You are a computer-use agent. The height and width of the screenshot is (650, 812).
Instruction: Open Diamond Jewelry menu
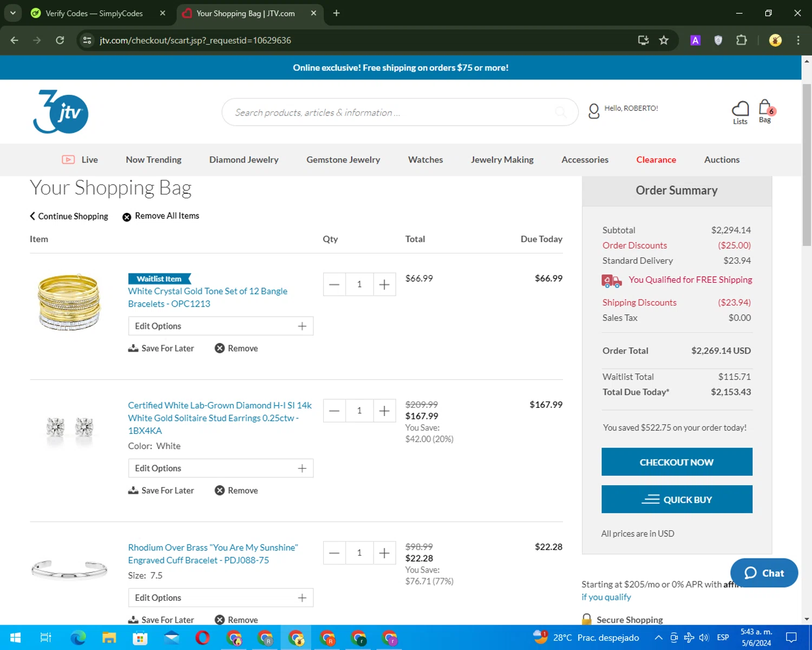(244, 160)
